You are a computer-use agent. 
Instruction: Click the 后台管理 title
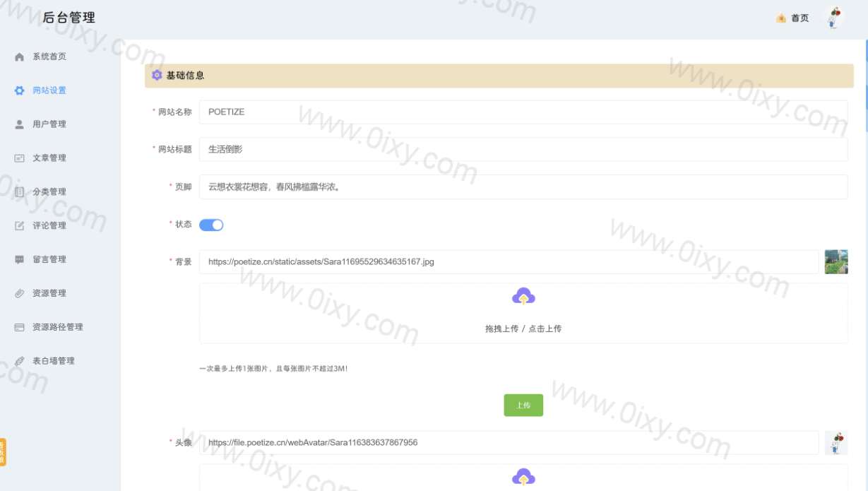69,18
